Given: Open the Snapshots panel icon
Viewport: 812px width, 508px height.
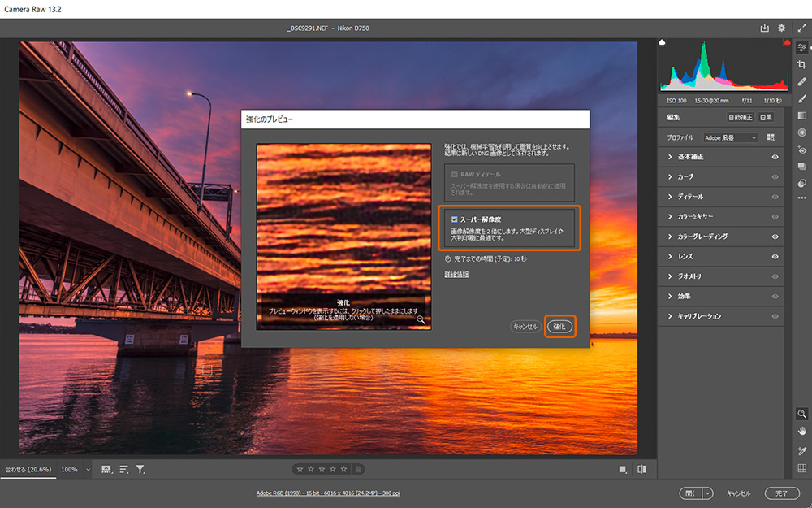Looking at the screenshot, I should tap(801, 167).
